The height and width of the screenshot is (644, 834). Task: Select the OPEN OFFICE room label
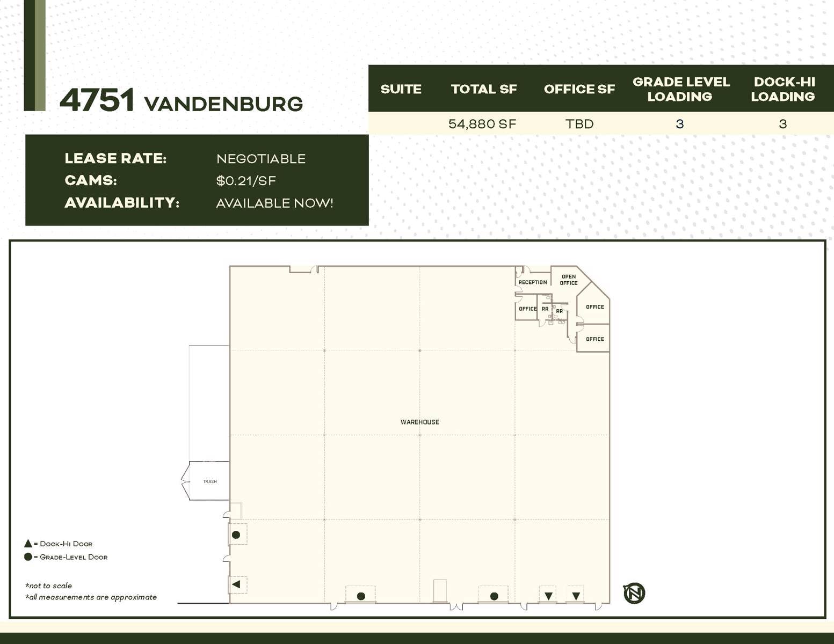click(568, 279)
